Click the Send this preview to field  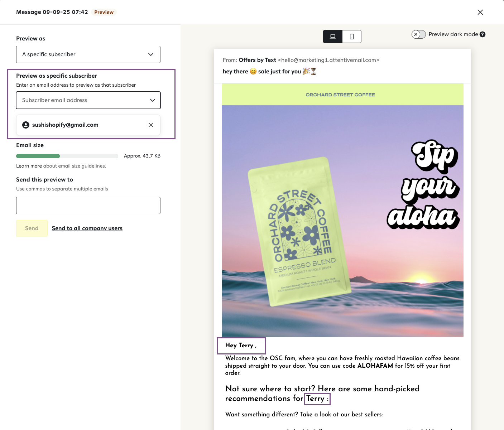pos(88,206)
